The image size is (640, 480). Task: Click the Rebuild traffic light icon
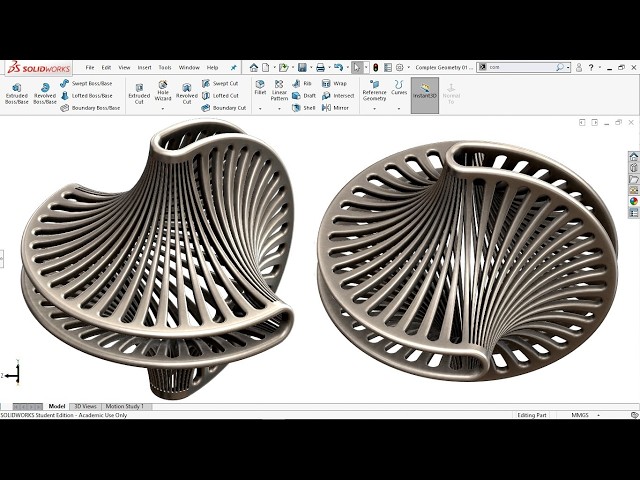[376, 67]
